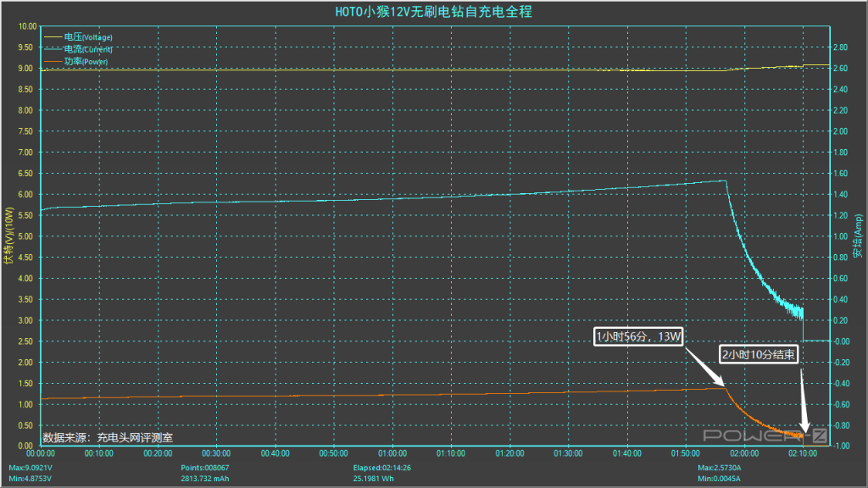This screenshot has width=868, height=488.
Task: Click the 5.50 voltage axis tick
Action: coord(25,216)
